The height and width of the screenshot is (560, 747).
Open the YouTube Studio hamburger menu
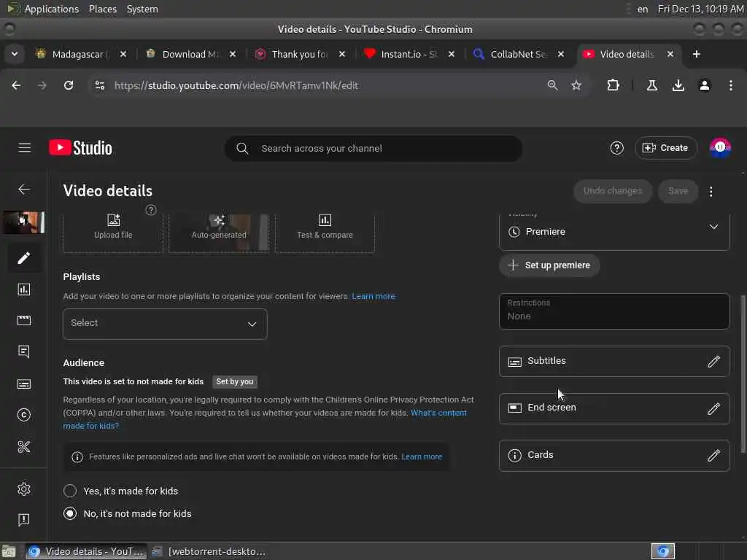pos(24,148)
